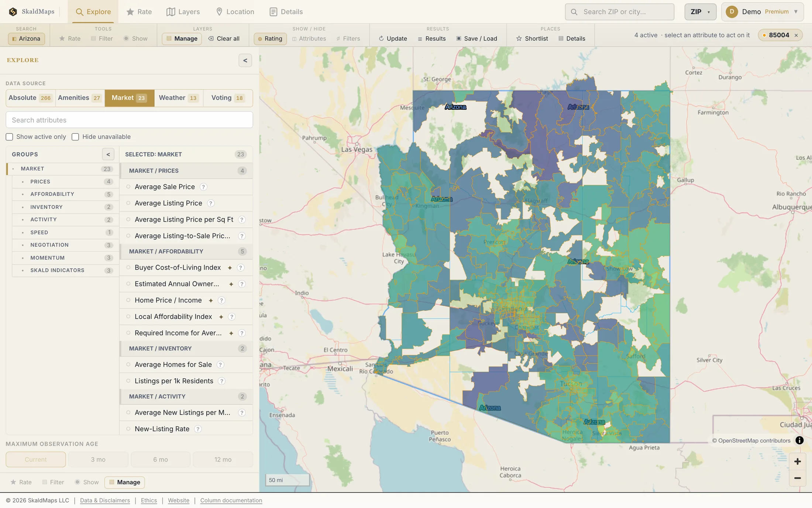
Task: Open the map attribution info icon
Action: click(x=799, y=440)
